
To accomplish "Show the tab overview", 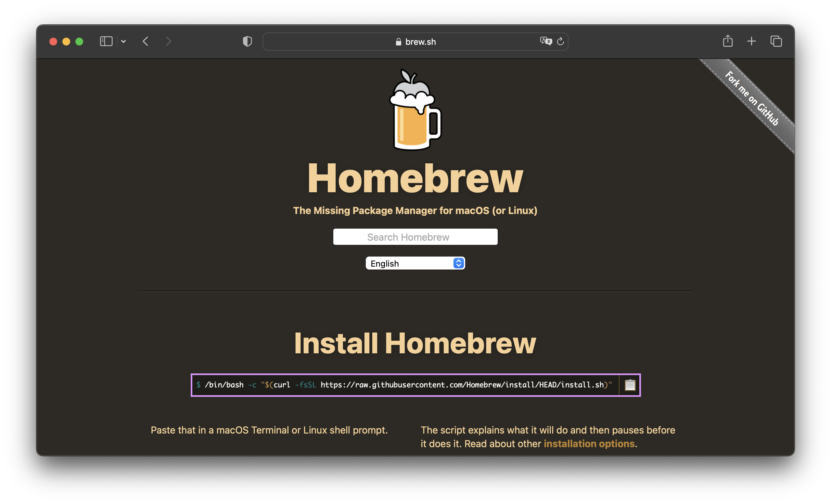I will (776, 42).
